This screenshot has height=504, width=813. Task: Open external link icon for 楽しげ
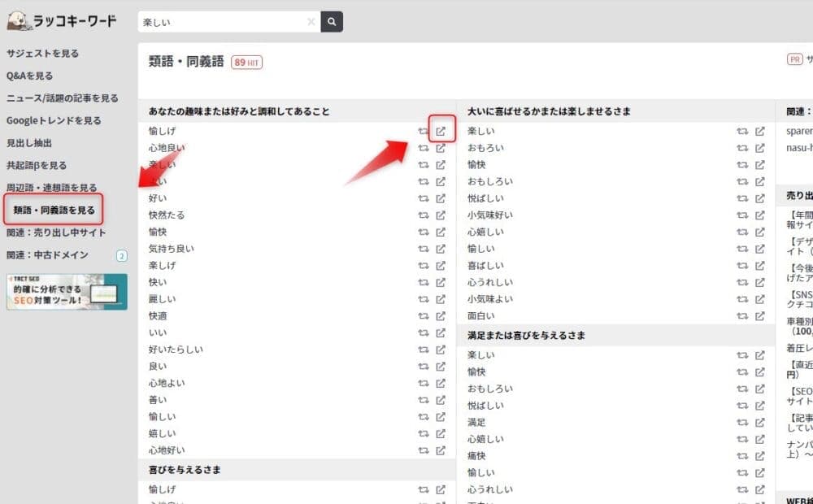(440, 266)
